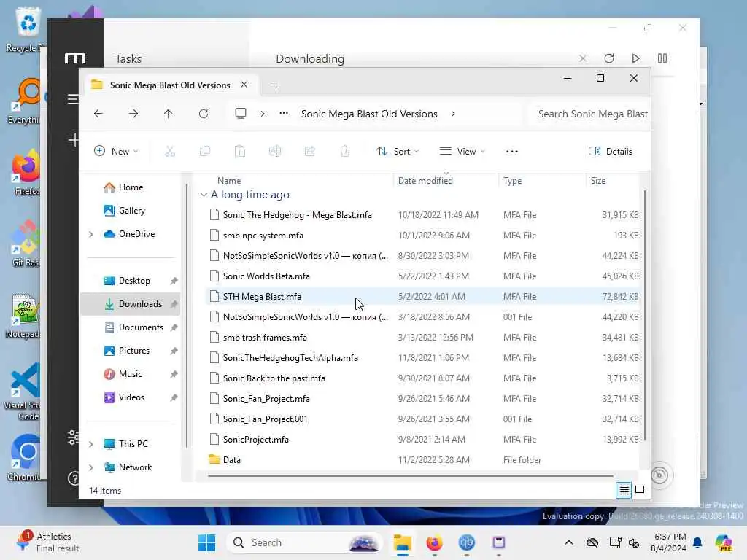Open the Sort dropdown menu
Image resolution: width=747 pixels, height=560 pixels.
point(398,152)
